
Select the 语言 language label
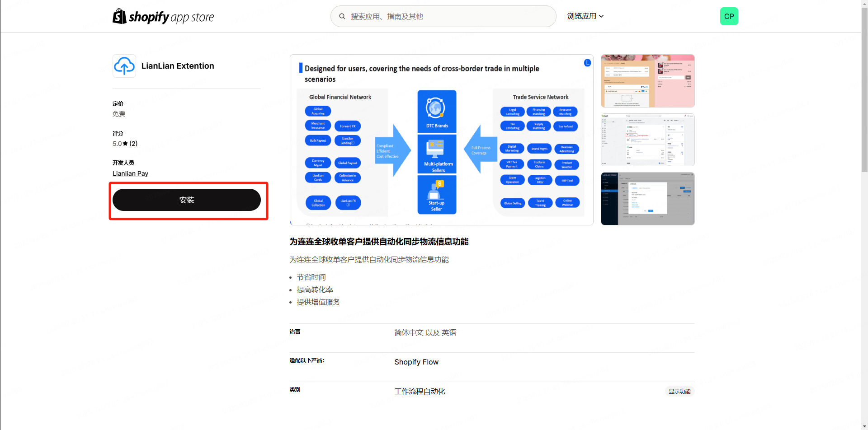coord(295,332)
